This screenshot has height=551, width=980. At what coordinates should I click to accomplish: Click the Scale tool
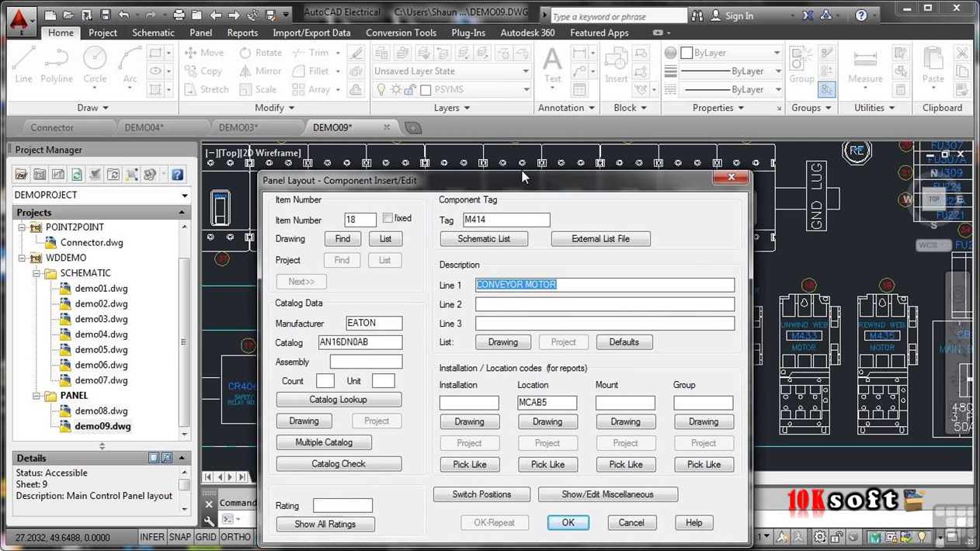click(x=258, y=89)
